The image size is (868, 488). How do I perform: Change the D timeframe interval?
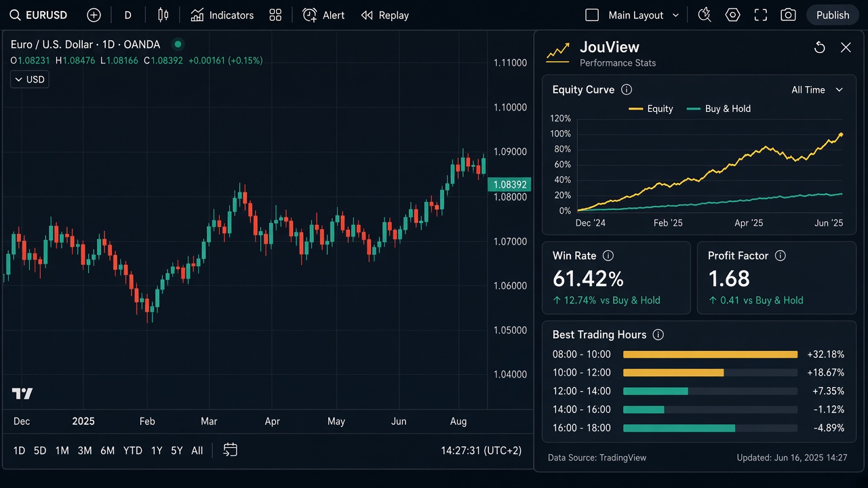point(128,15)
